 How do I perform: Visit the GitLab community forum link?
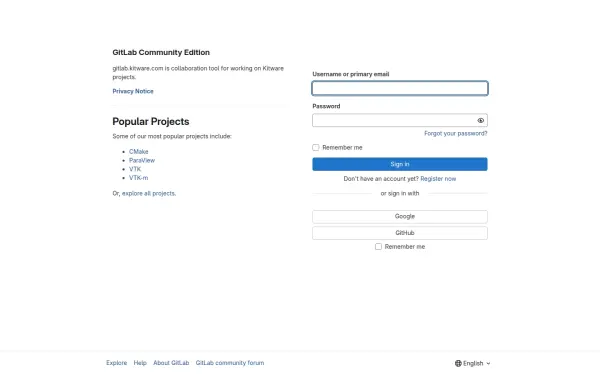pos(230,363)
